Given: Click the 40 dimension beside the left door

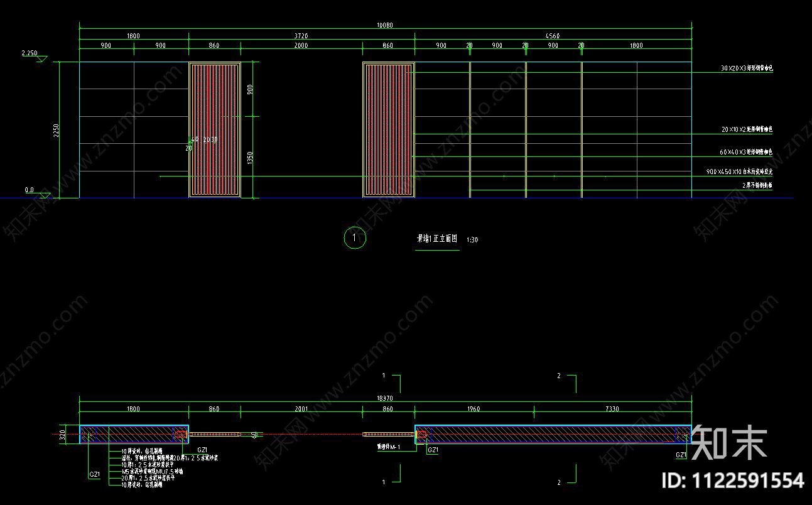Looking at the screenshot, I should coord(195,139).
